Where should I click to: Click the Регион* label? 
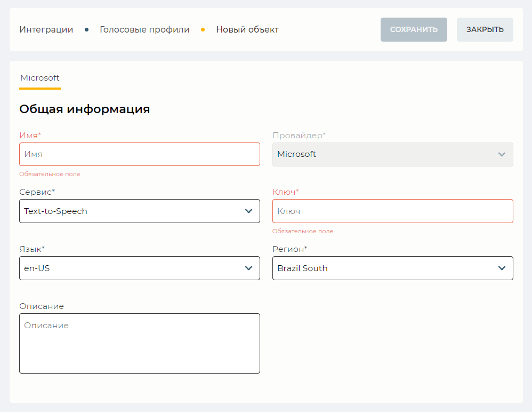tap(290, 249)
